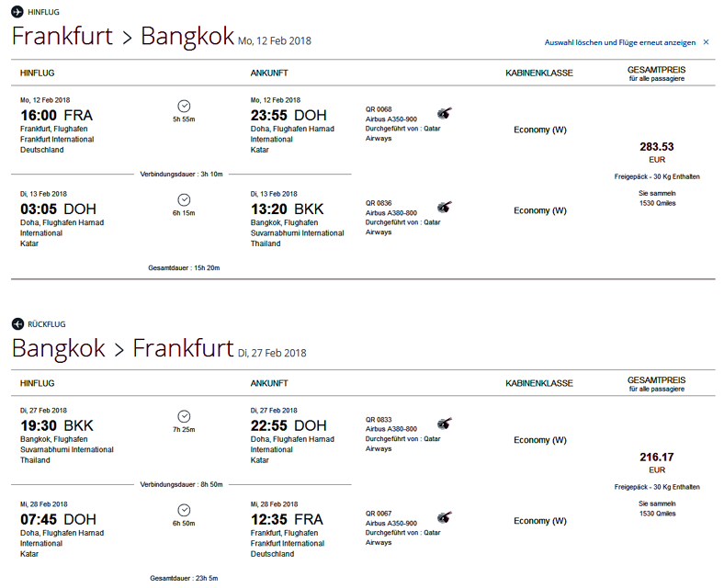Click the outbound Hinflug plane icon

17,12
